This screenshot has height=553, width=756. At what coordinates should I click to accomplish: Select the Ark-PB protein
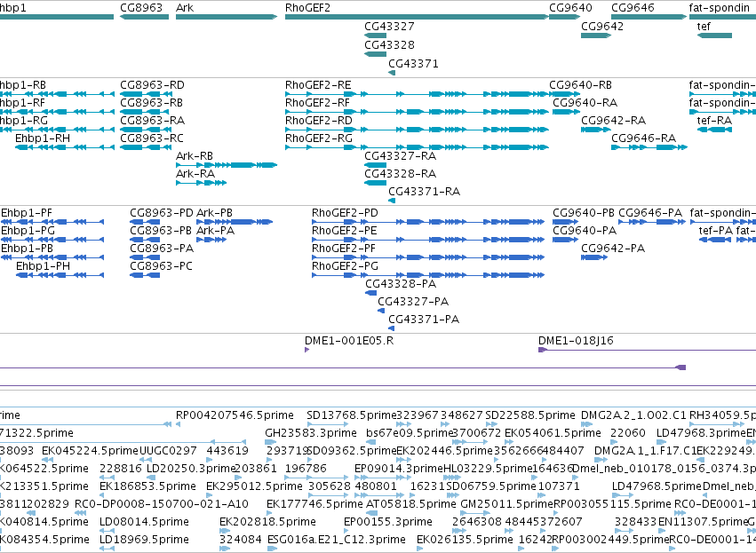(215, 213)
